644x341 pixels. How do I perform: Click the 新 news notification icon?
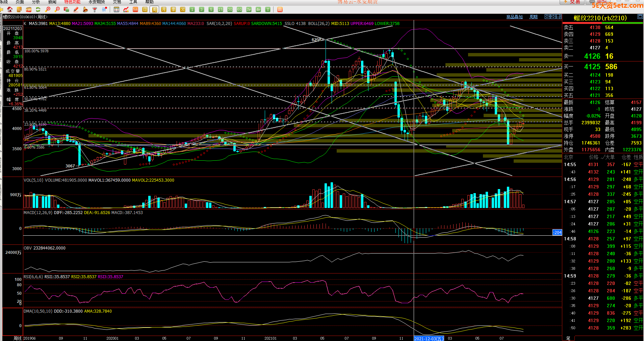click(x=105, y=9)
